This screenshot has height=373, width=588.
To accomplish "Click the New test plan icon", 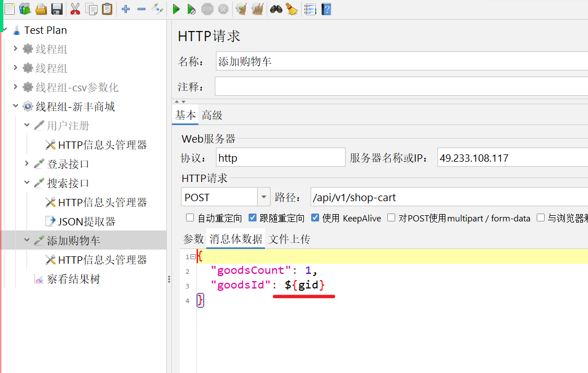I will click(10, 9).
